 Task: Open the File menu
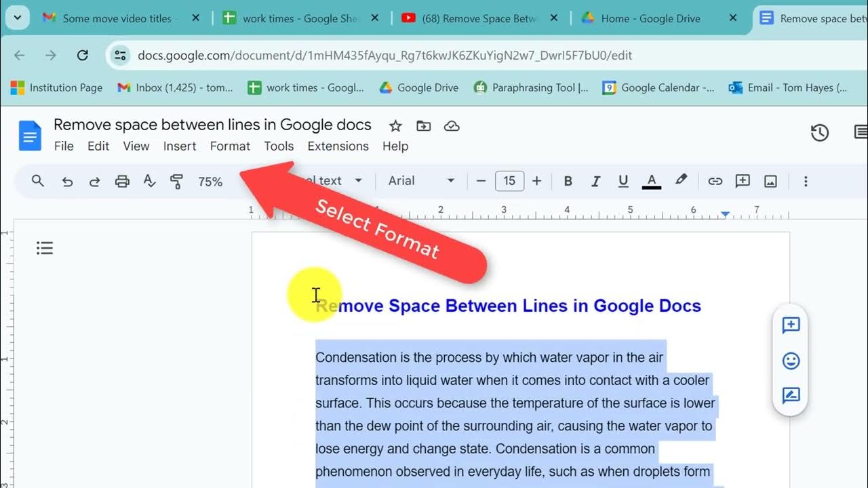tap(64, 146)
